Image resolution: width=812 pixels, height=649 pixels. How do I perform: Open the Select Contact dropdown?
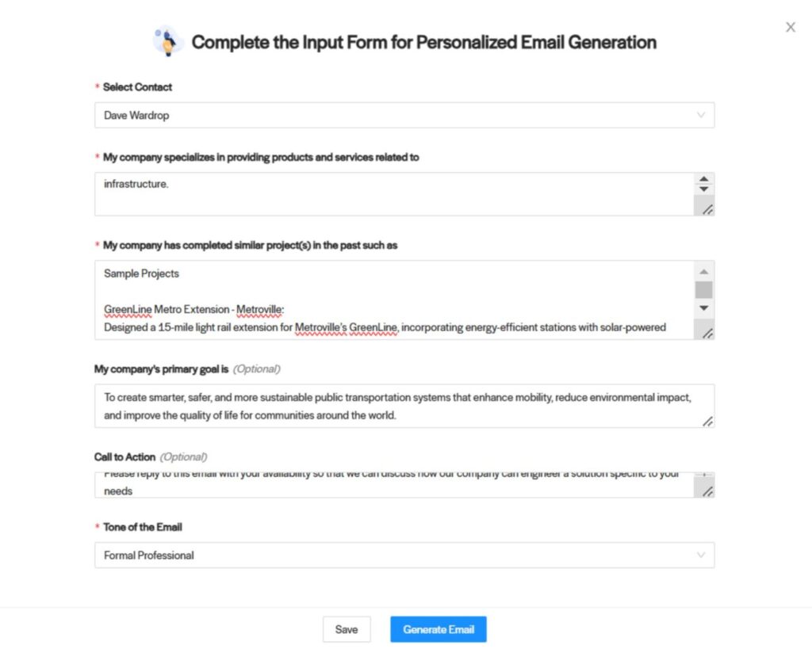click(x=404, y=115)
